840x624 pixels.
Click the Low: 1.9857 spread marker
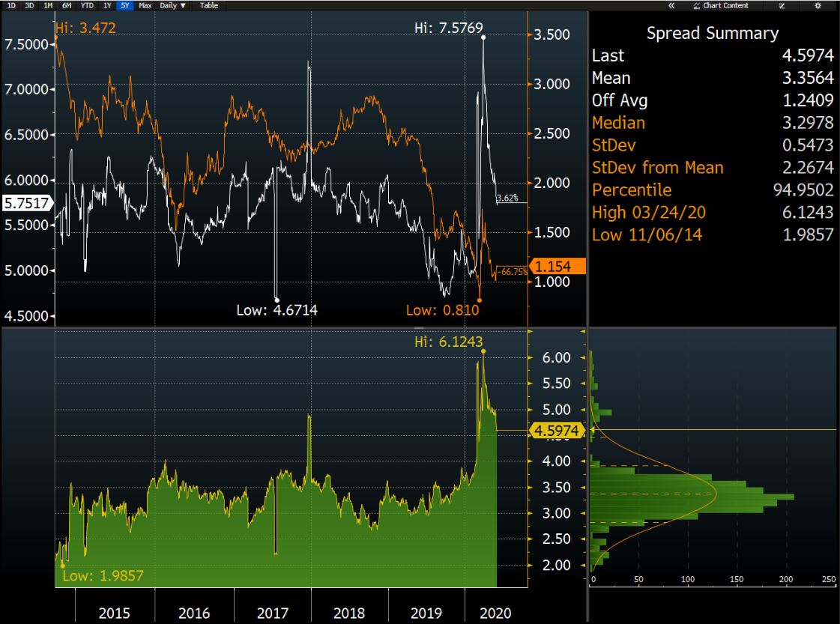[61, 566]
